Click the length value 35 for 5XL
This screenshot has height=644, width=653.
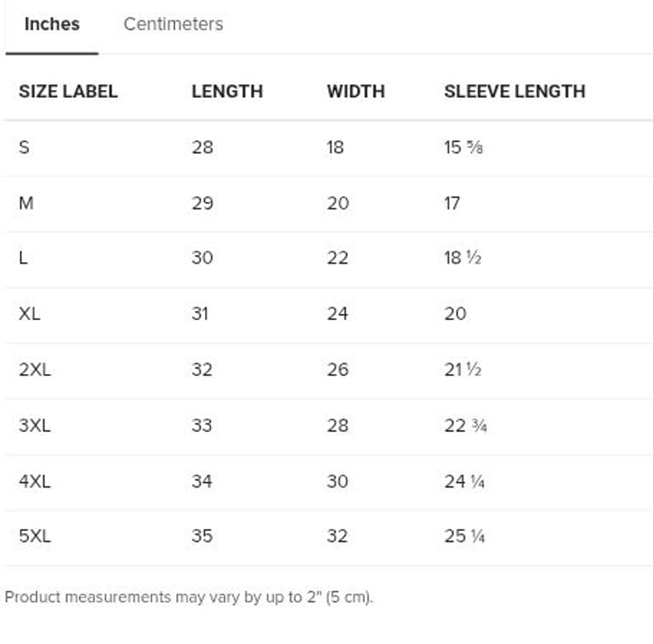[202, 536]
